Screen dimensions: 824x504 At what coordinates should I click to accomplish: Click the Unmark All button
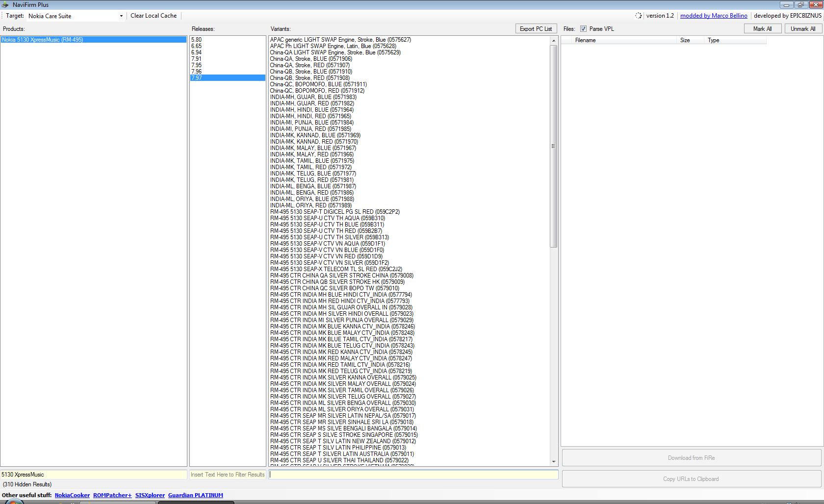tap(803, 29)
